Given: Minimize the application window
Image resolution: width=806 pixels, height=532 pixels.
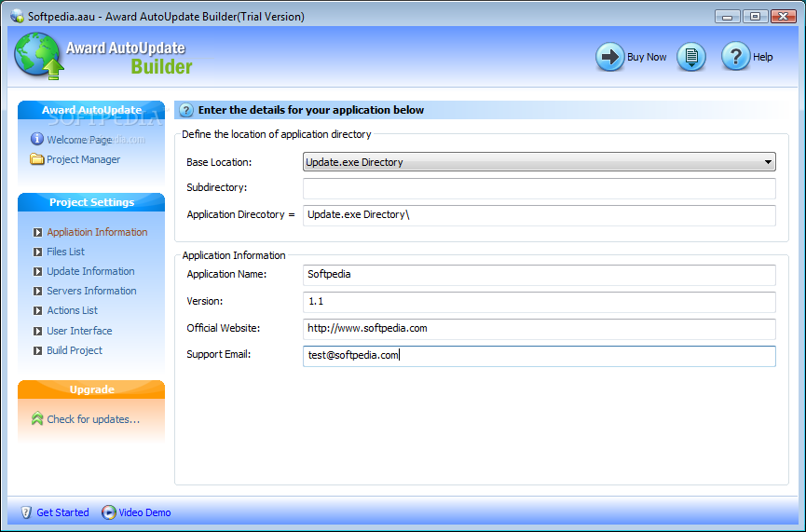Looking at the screenshot, I should click(x=728, y=17).
